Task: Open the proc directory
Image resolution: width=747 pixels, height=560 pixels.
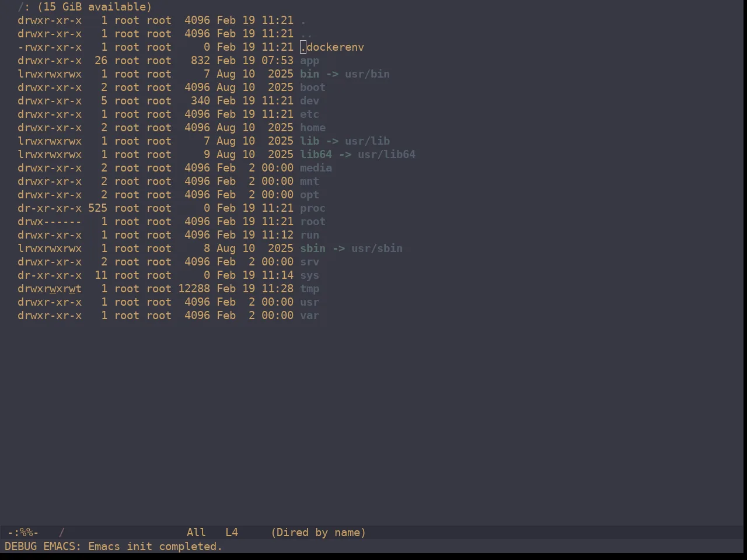Action: (313, 208)
